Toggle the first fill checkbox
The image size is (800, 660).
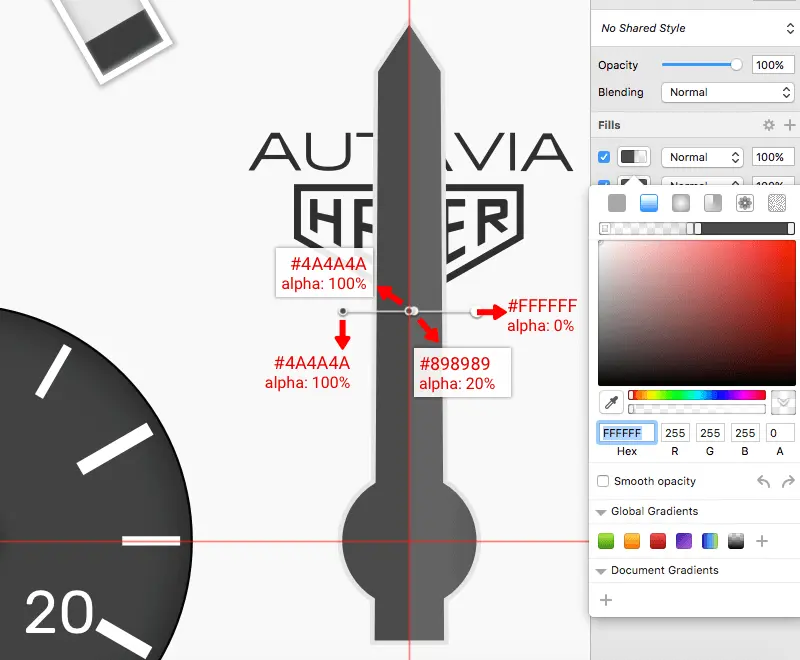604,157
